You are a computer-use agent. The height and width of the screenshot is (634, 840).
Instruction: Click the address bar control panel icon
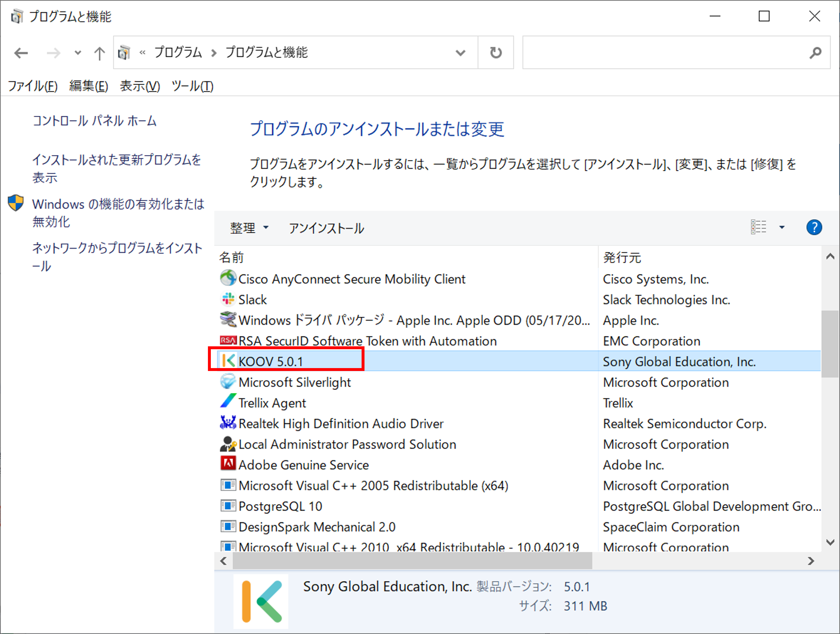pyautogui.click(x=124, y=52)
